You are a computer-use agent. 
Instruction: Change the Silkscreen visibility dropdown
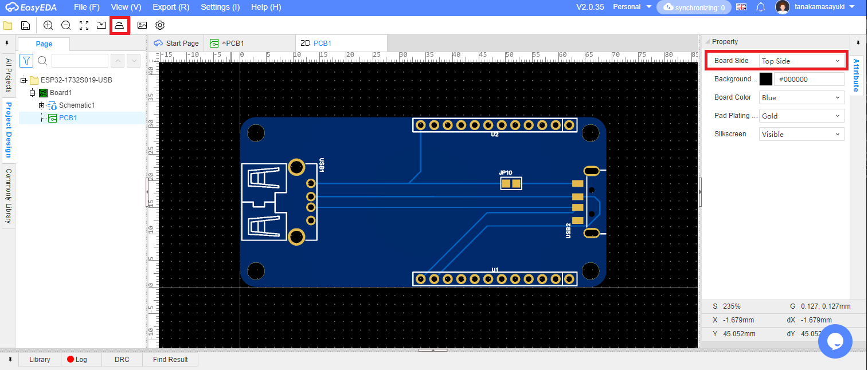(x=801, y=134)
